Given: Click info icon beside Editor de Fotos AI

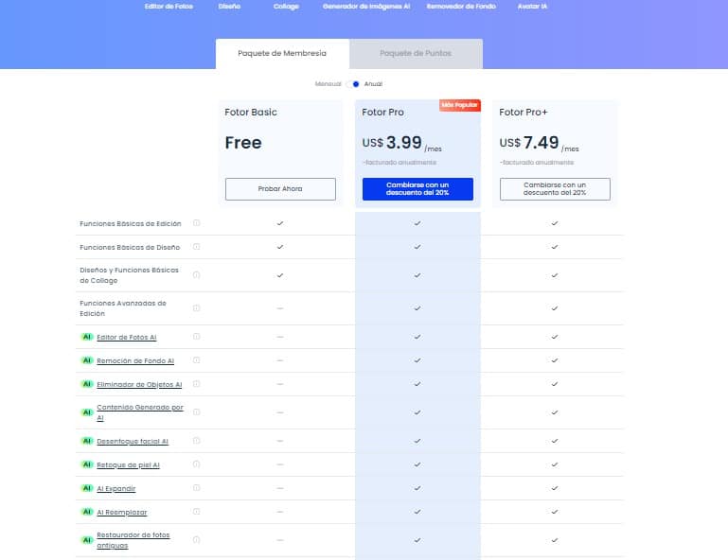Looking at the screenshot, I should (196, 337).
